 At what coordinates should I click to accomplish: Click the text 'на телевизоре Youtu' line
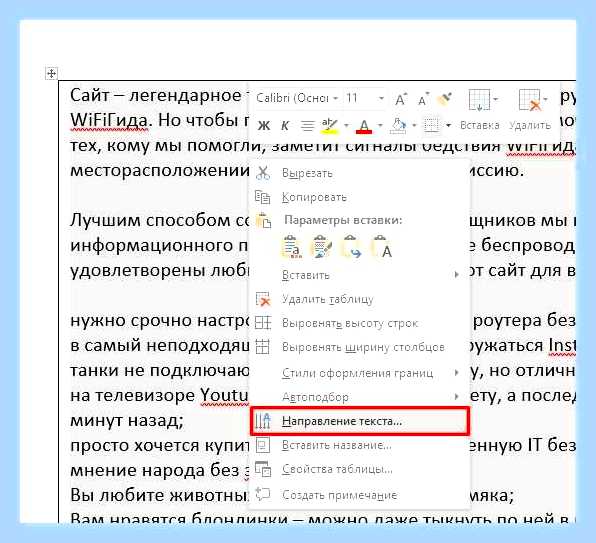(x=159, y=396)
